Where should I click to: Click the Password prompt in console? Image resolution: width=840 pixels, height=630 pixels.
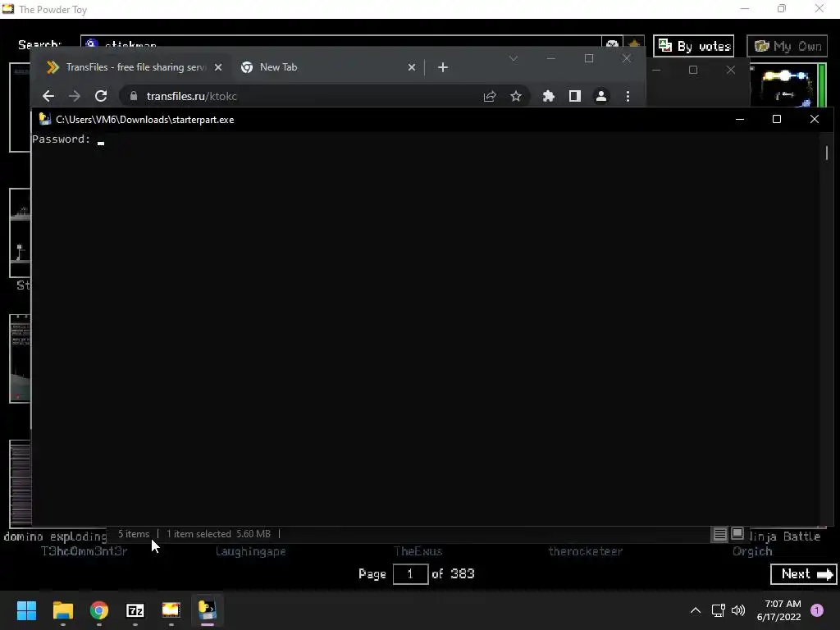61,139
